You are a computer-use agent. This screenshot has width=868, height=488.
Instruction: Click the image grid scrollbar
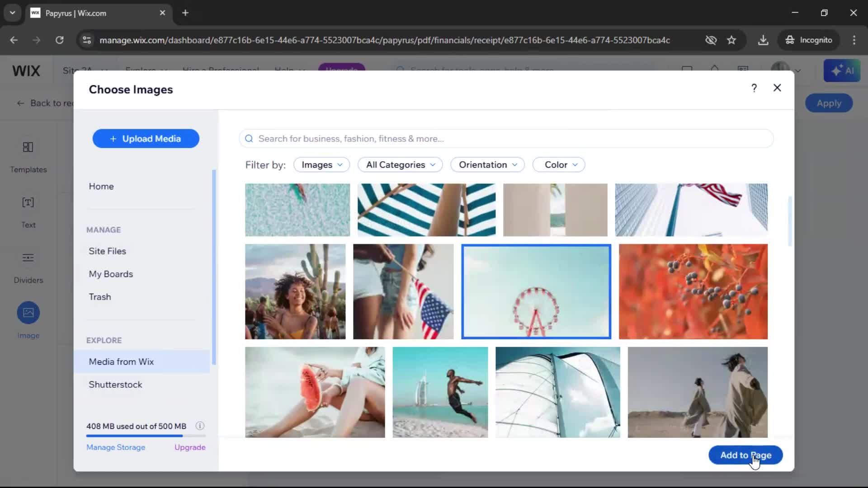[x=790, y=221]
